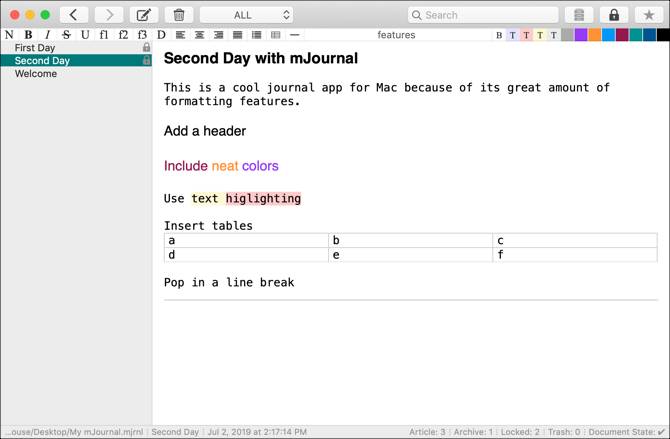The image size is (670, 439).
Task: Apply the f3 font style
Action: coord(142,35)
